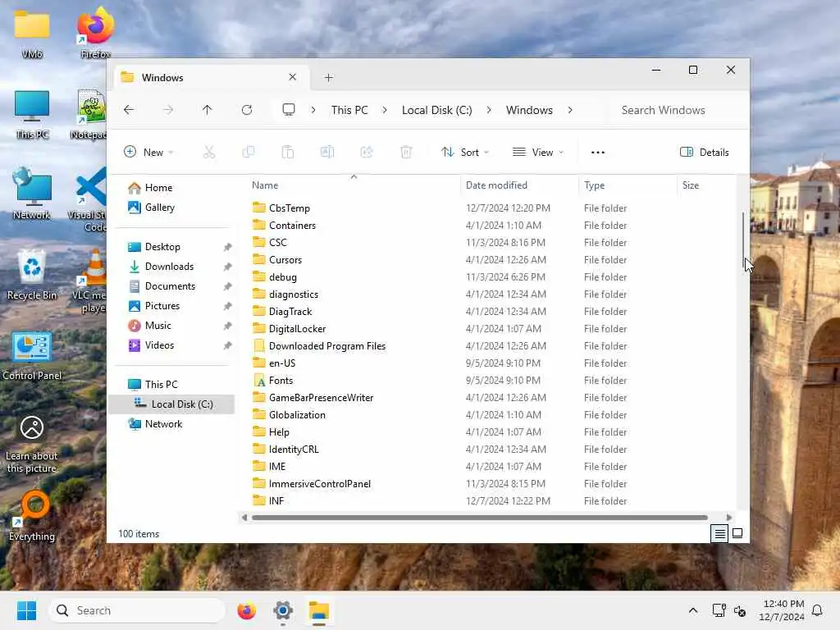Go back with the back arrow
The image size is (840, 630).
point(129,110)
